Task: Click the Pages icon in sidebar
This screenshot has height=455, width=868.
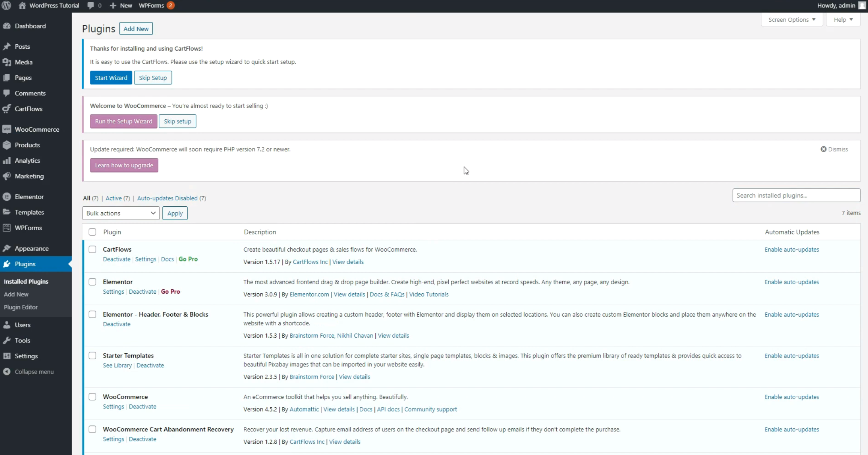Action: tap(7, 78)
